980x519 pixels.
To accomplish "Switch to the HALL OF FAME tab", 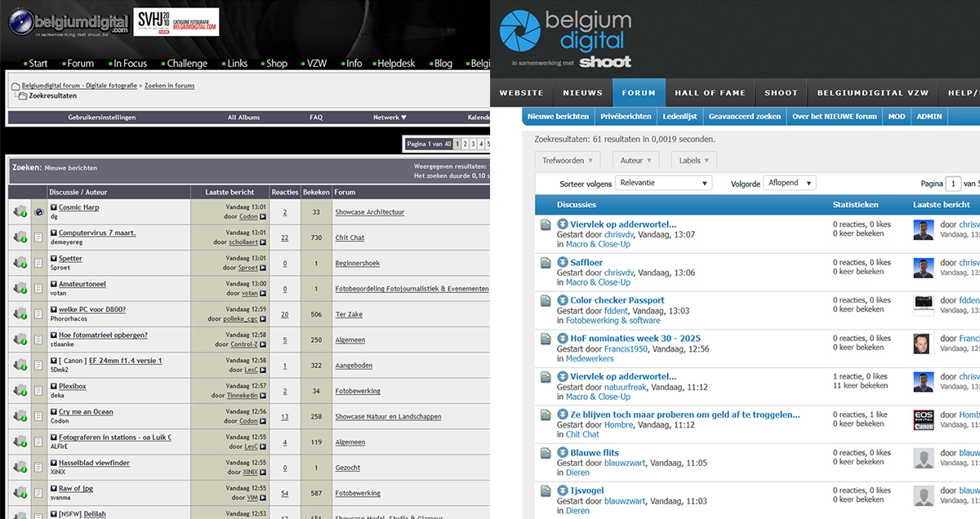I will tap(711, 93).
